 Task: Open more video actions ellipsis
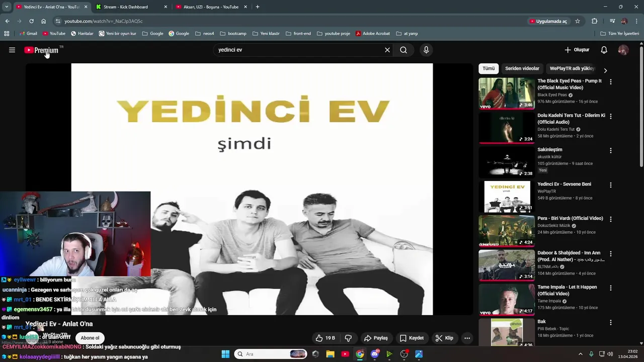pos(467,338)
